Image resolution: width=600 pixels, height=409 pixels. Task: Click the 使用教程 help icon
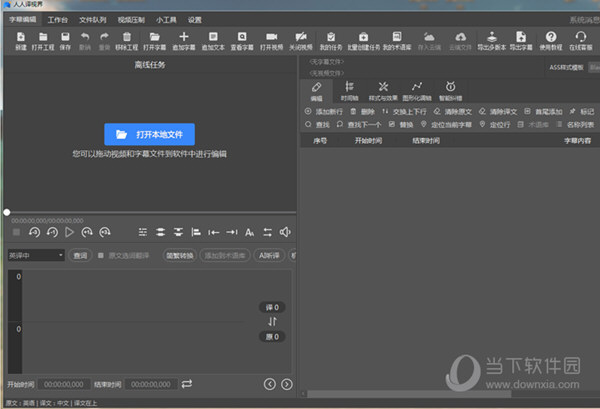[551, 39]
